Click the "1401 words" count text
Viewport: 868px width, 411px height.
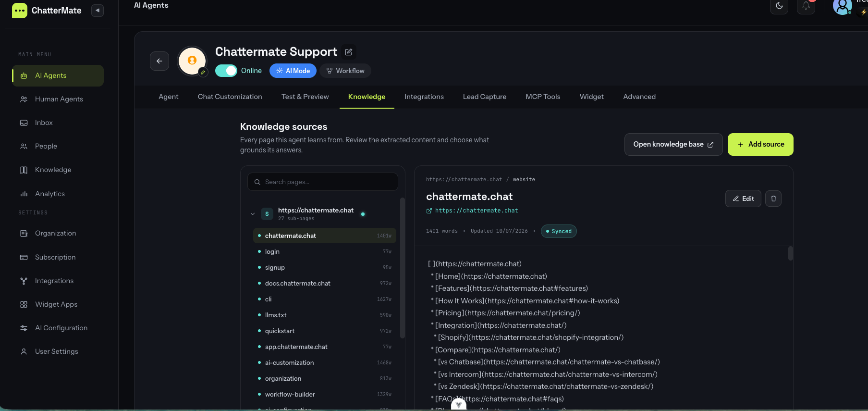pyautogui.click(x=442, y=231)
